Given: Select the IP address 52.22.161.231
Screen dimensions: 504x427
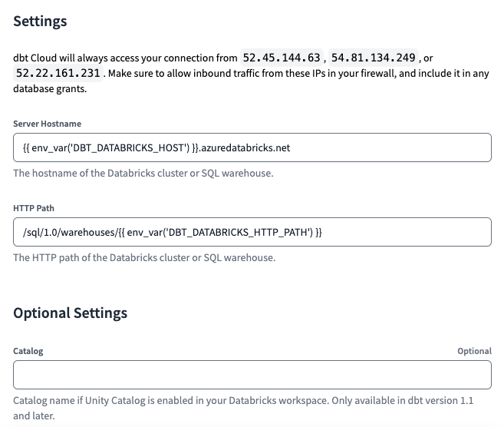Looking at the screenshot, I should click(x=58, y=74).
